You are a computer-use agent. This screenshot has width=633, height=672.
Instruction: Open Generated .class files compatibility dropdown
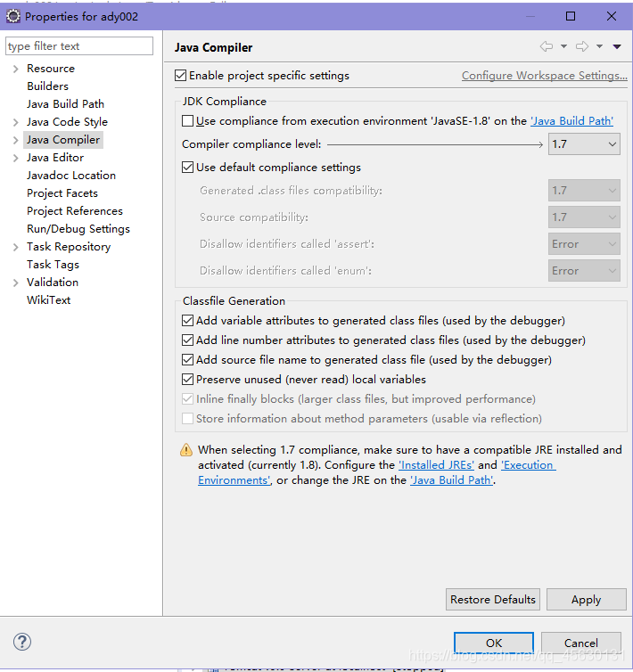point(584,191)
